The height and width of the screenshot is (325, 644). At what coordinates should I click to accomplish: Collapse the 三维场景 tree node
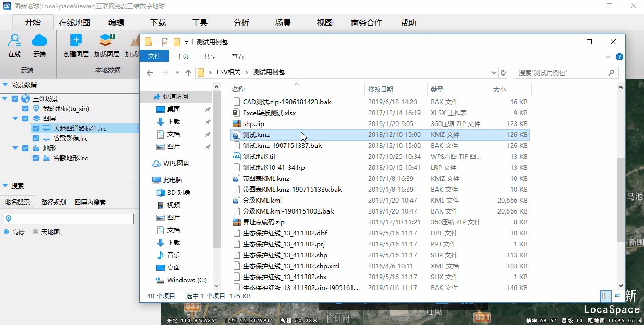(5, 98)
